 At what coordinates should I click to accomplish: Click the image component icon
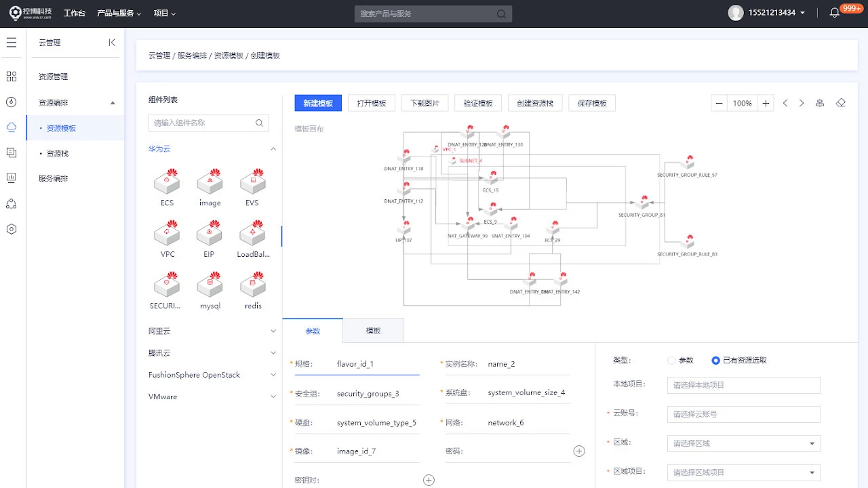tap(210, 182)
